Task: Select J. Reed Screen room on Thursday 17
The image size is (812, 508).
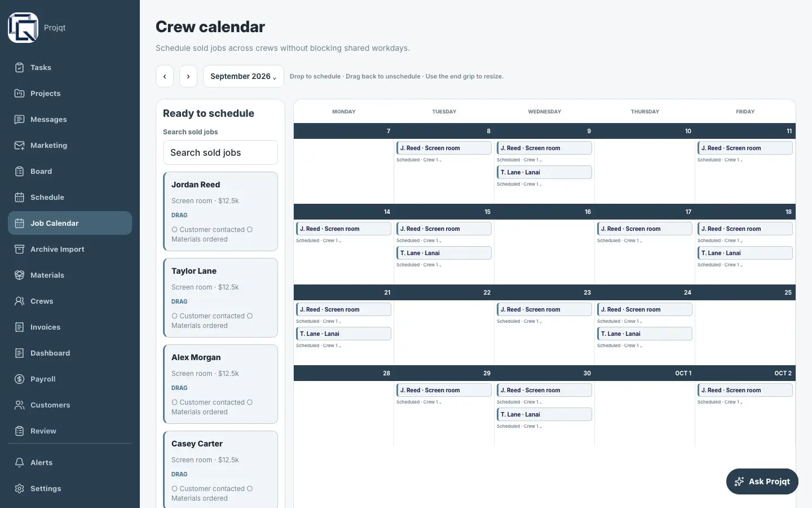Action: point(645,229)
